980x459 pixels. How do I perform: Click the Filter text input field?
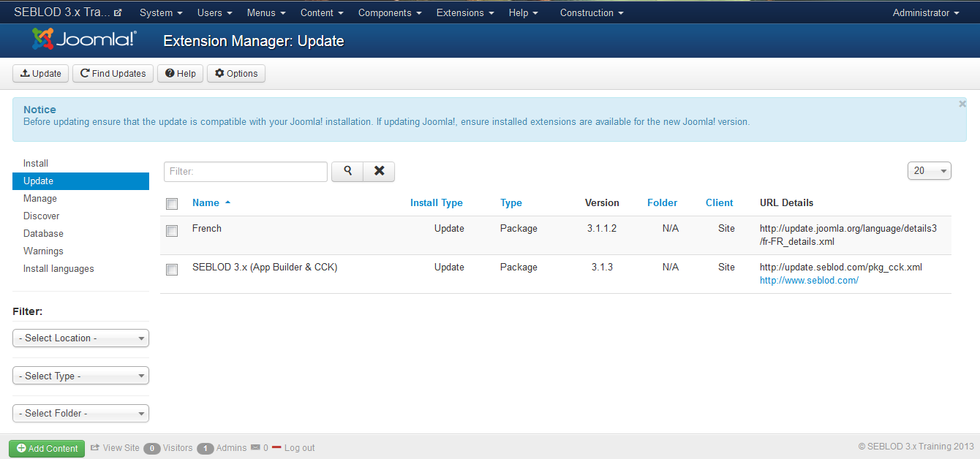coord(246,171)
